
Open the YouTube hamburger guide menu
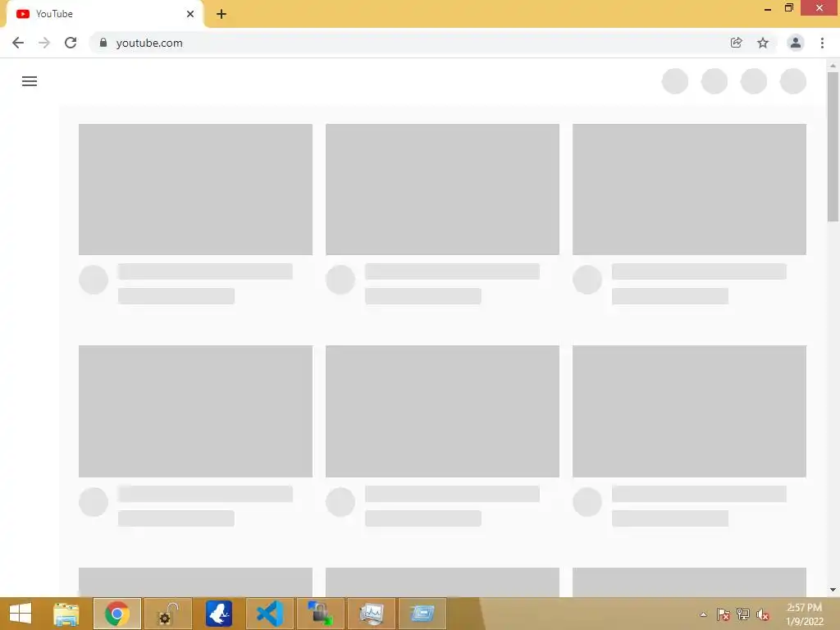(30, 81)
